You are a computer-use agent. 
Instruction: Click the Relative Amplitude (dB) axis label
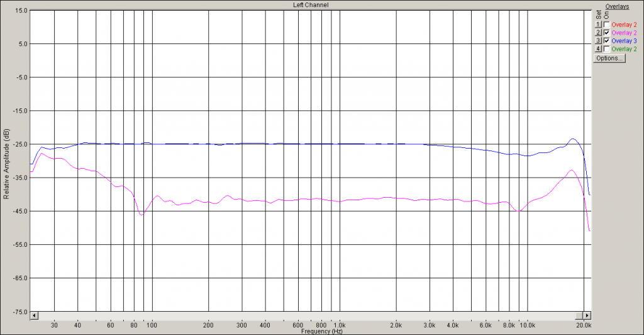coord(6,164)
